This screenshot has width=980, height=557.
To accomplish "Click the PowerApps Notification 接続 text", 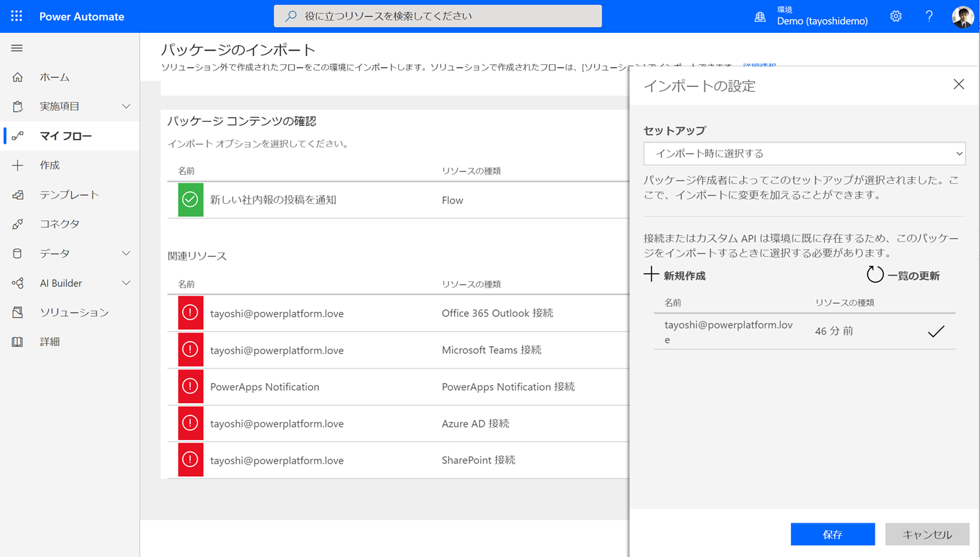I will (x=508, y=387).
